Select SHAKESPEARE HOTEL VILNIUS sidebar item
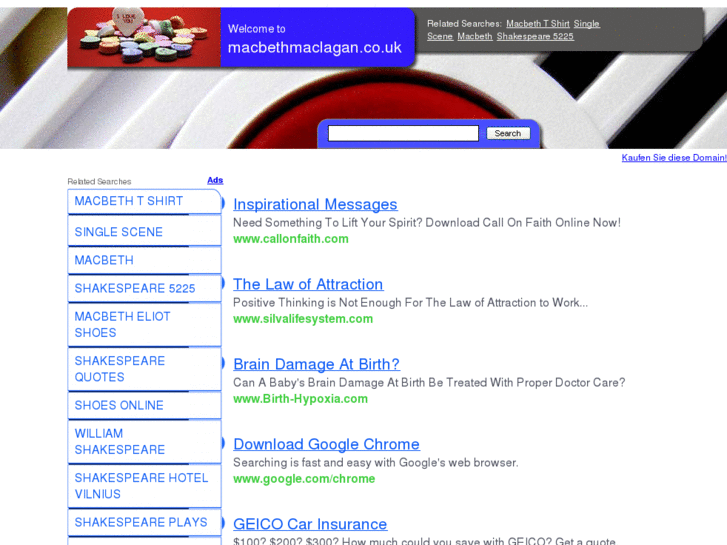 point(144,486)
